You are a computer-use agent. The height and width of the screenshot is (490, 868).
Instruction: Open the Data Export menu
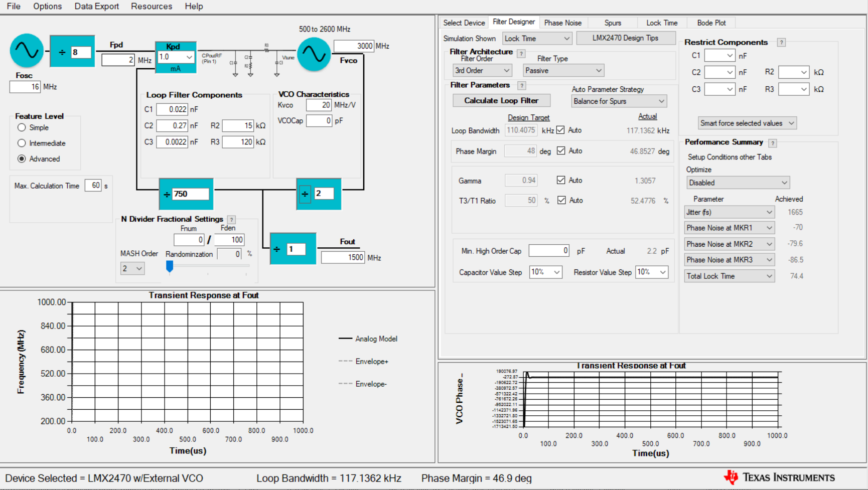97,6
